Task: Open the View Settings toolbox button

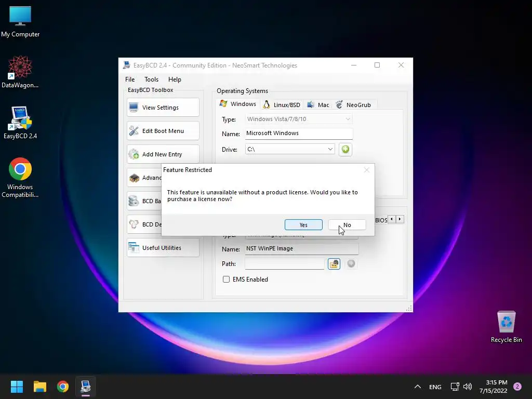Action: pyautogui.click(x=163, y=108)
